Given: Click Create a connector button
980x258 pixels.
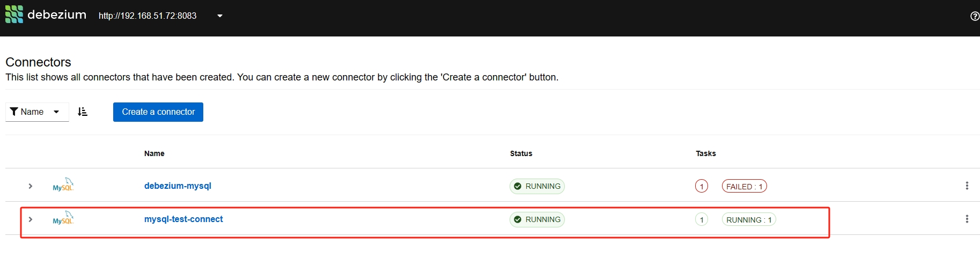Looking at the screenshot, I should [x=158, y=112].
